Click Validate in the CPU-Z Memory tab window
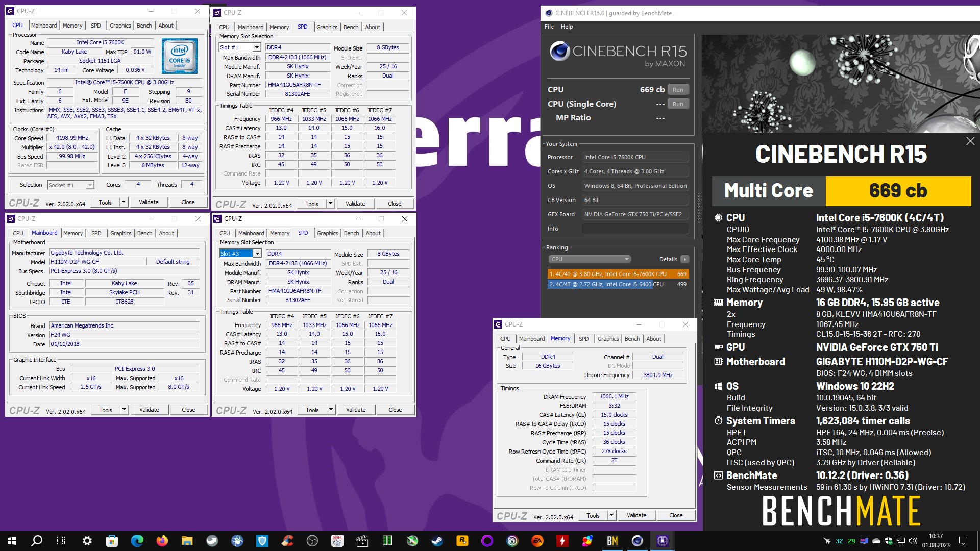The image size is (980, 551). pos(636,515)
